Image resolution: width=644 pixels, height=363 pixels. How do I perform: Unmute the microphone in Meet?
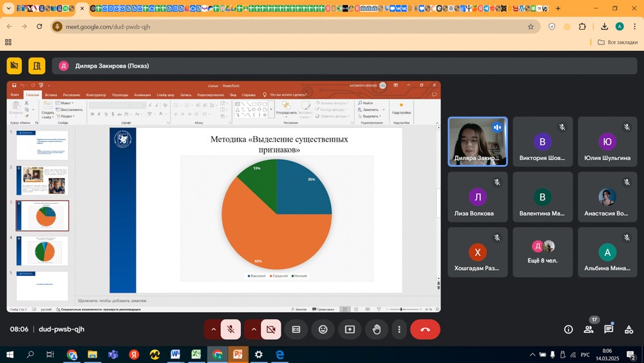tap(231, 329)
